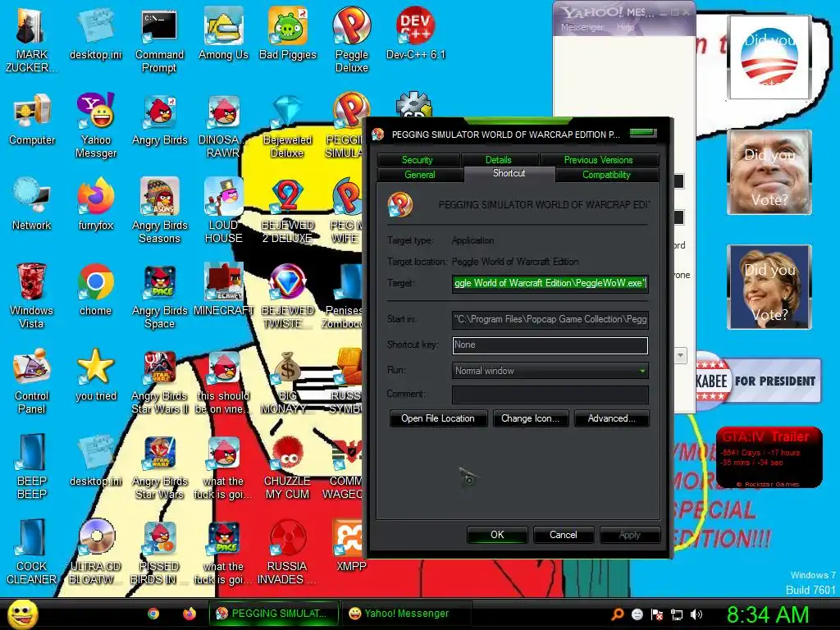Switch to the General tab
The height and width of the screenshot is (630, 840).
point(420,175)
